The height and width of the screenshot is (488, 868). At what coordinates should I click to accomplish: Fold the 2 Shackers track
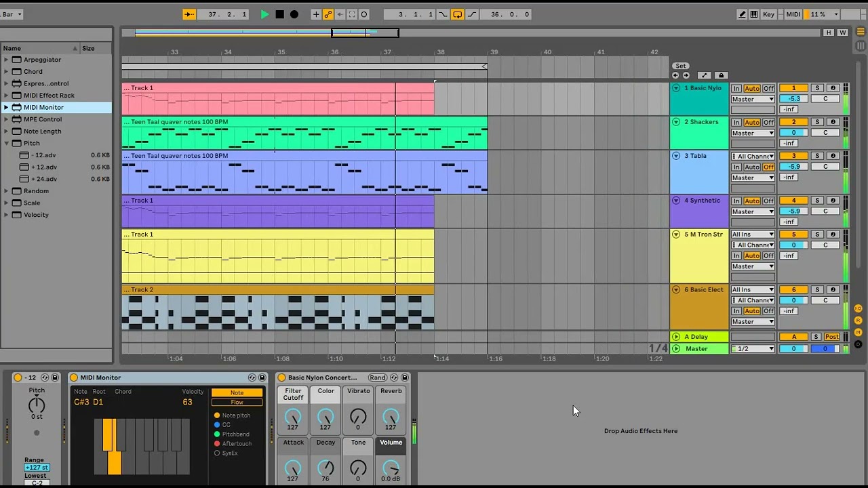pyautogui.click(x=676, y=122)
